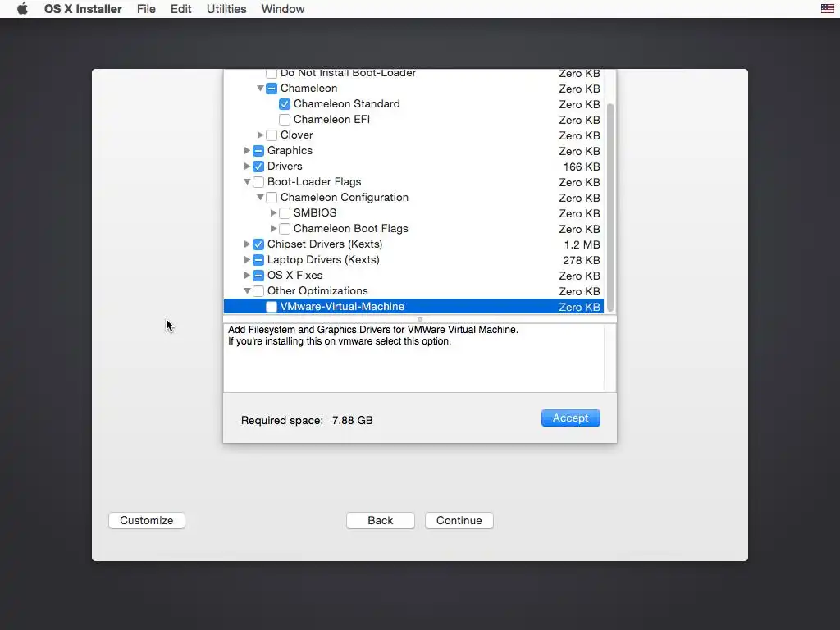Click the 7.88 GB required space value
Screen dimensions: 840x630
point(353,421)
